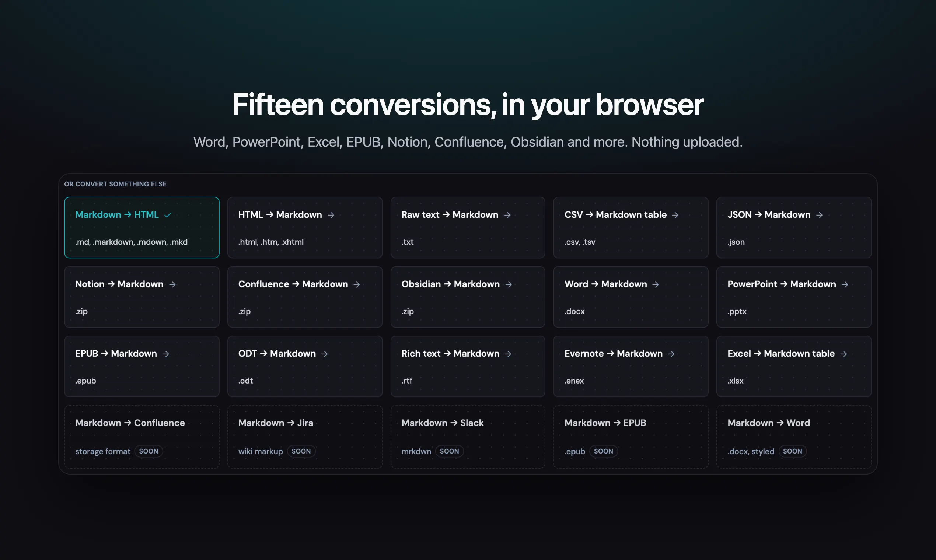Click the arrow icon next to JSON → Markdown
This screenshot has height=560, width=936.
819,215
